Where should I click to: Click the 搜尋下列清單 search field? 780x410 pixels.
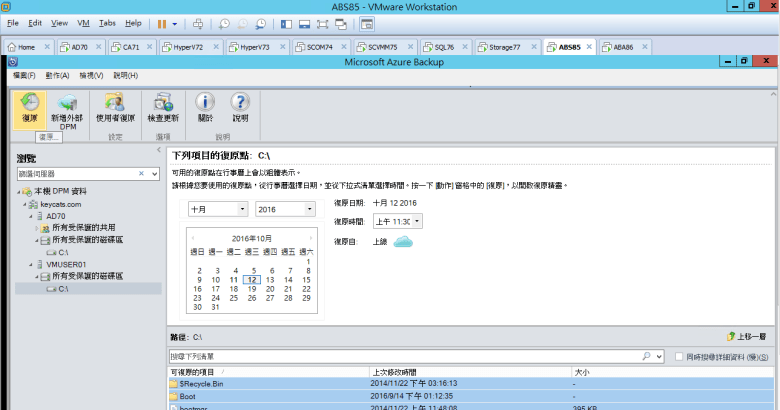pyautogui.click(x=402, y=356)
